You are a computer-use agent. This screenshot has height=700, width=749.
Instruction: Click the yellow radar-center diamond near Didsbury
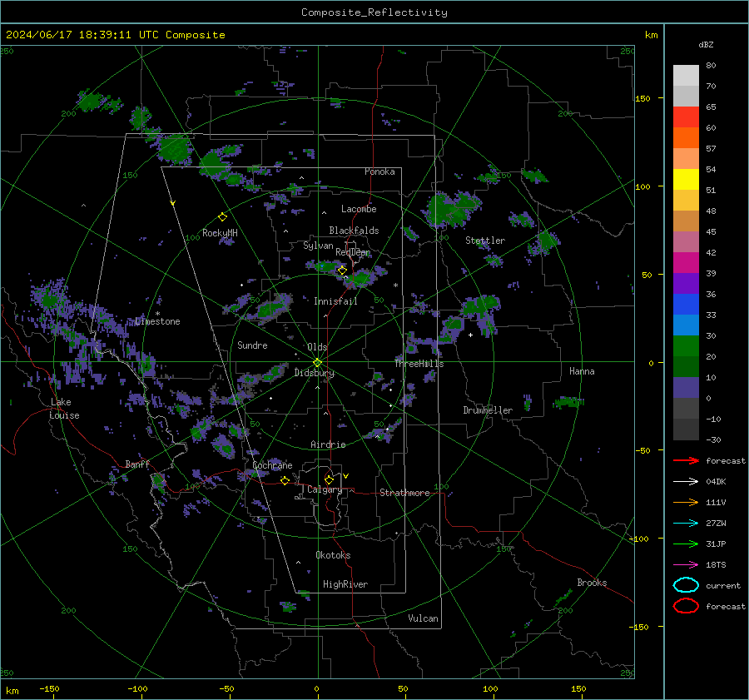tap(317, 362)
